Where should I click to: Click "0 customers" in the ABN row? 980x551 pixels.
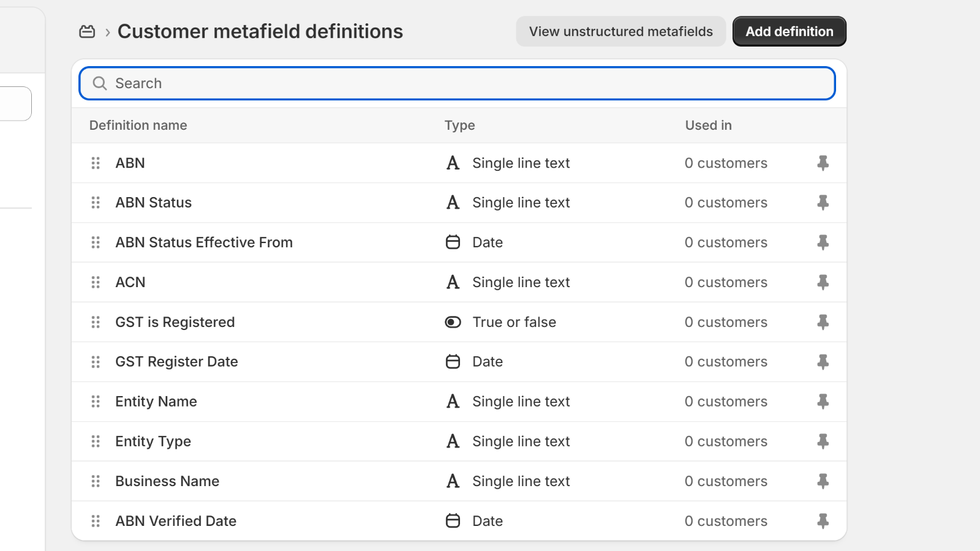pyautogui.click(x=726, y=163)
